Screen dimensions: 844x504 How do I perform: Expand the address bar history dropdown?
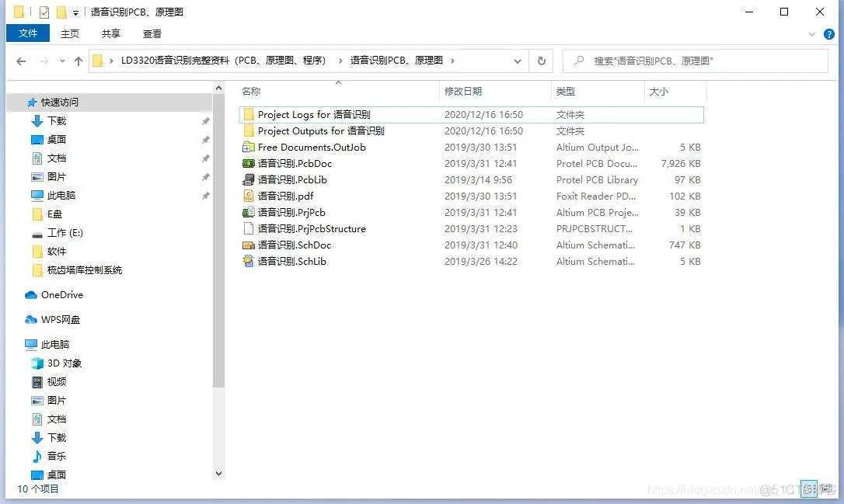coord(518,61)
